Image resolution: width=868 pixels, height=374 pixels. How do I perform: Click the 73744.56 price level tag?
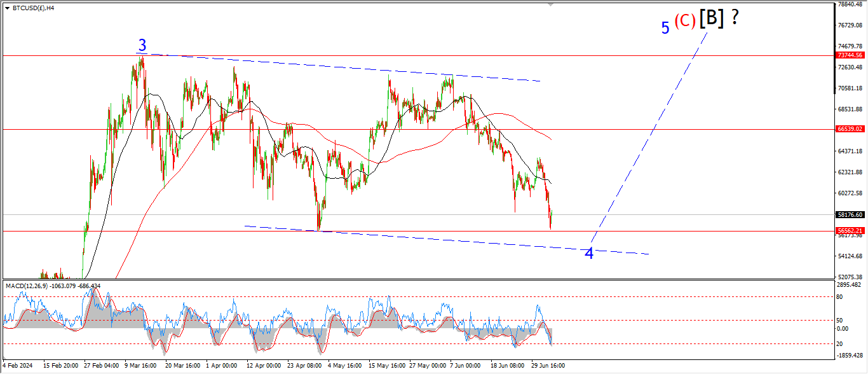click(x=849, y=56)
